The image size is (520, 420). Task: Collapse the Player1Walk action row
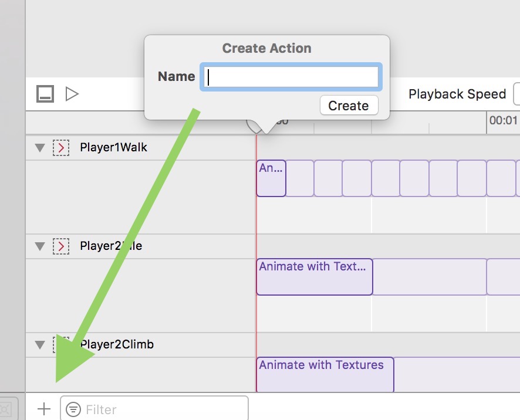pos(40,148)
